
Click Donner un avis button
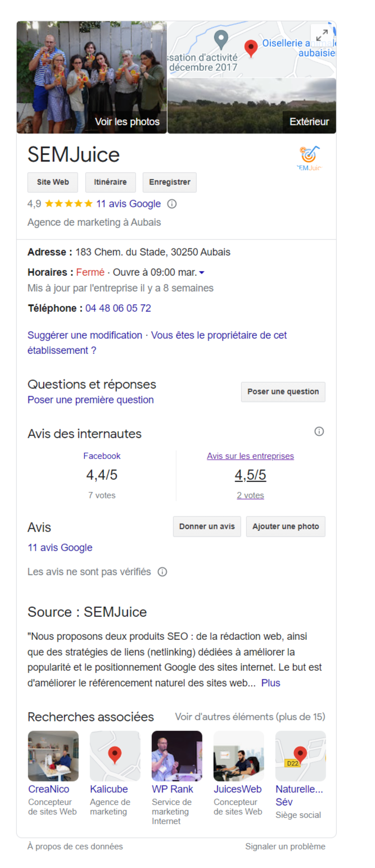coord(207,526)
